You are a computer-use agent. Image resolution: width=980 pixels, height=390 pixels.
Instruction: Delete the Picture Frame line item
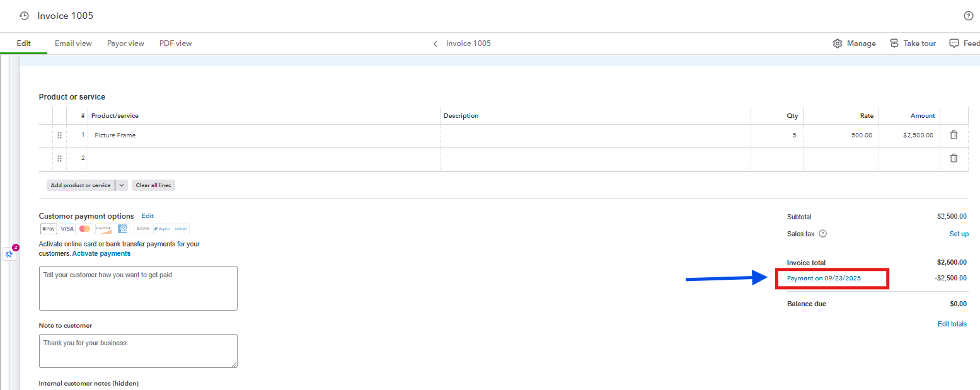click(x=954, y=135)
